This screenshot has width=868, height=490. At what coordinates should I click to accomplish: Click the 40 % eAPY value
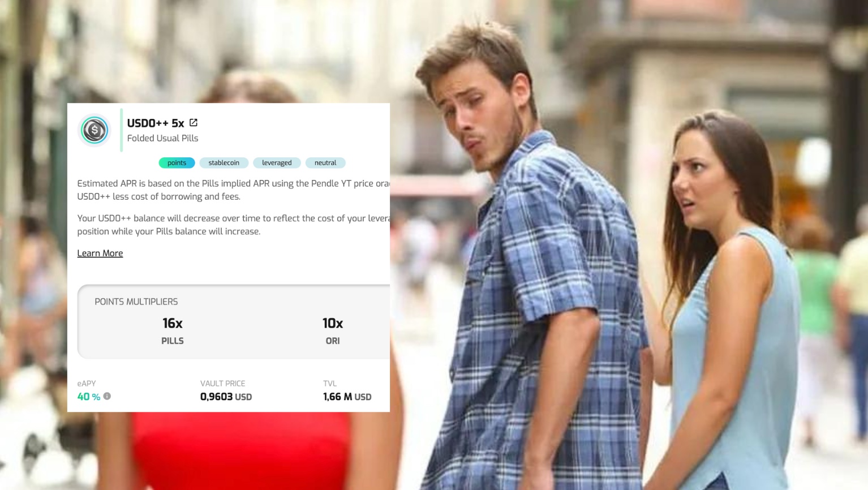click(89, 397)
